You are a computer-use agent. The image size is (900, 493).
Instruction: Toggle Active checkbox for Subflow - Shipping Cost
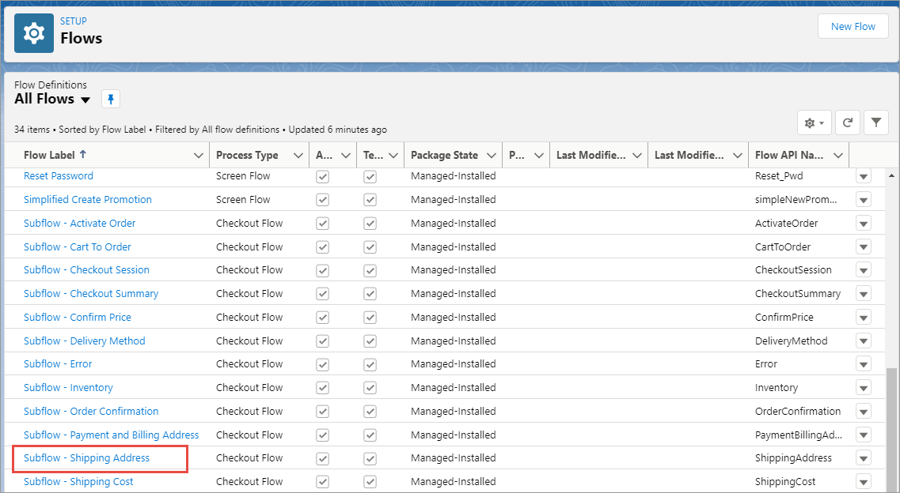tap(322, 482)
